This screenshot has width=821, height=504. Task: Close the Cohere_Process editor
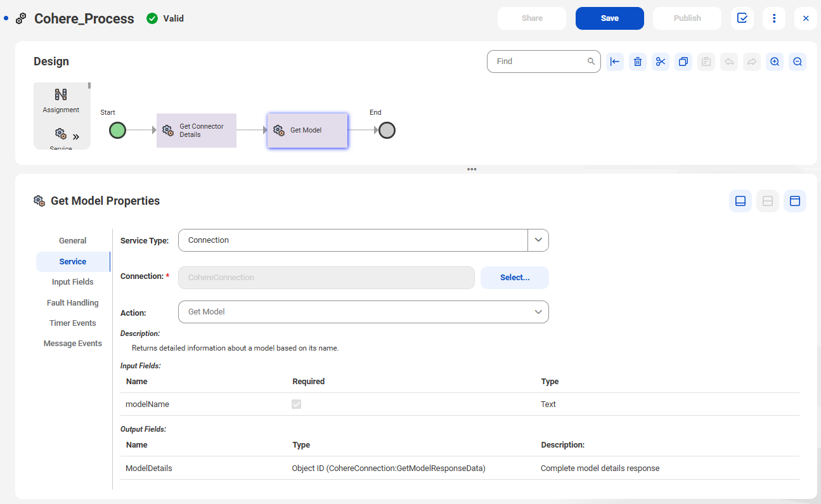pyautogui.click(x=806, y=18)
